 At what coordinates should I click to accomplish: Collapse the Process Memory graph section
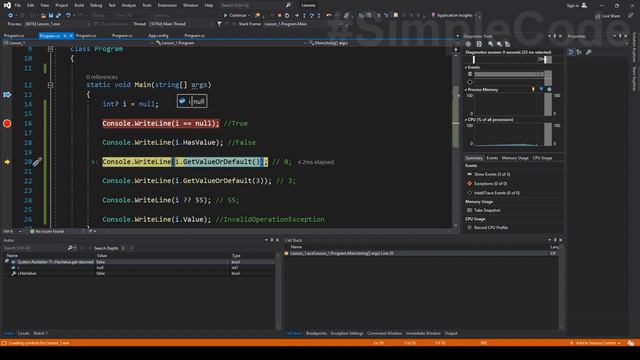(466, 89)
